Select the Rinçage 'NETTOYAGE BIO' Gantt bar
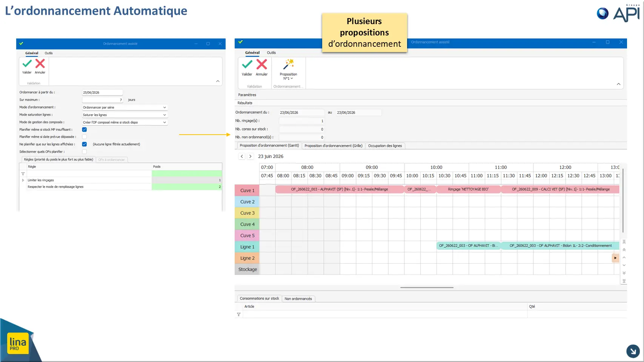The height and width of the screenshot is (362, 644). pos(469,189)
